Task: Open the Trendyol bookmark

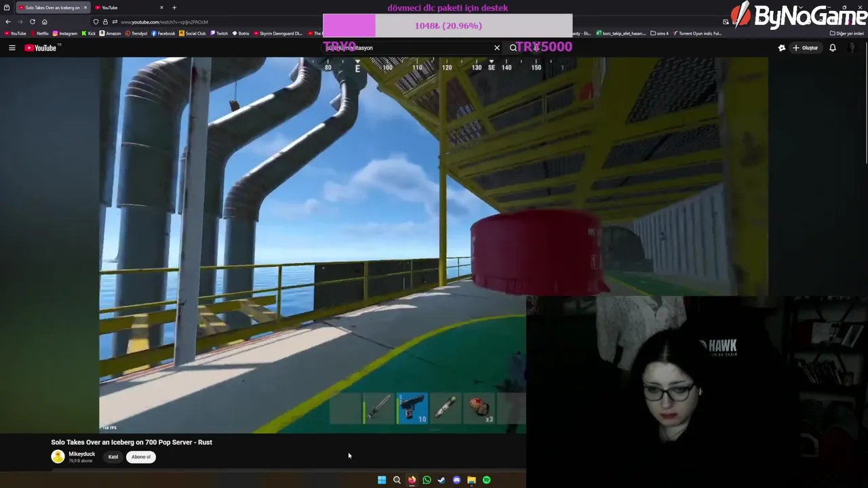Action: click(x=136, y=33)
